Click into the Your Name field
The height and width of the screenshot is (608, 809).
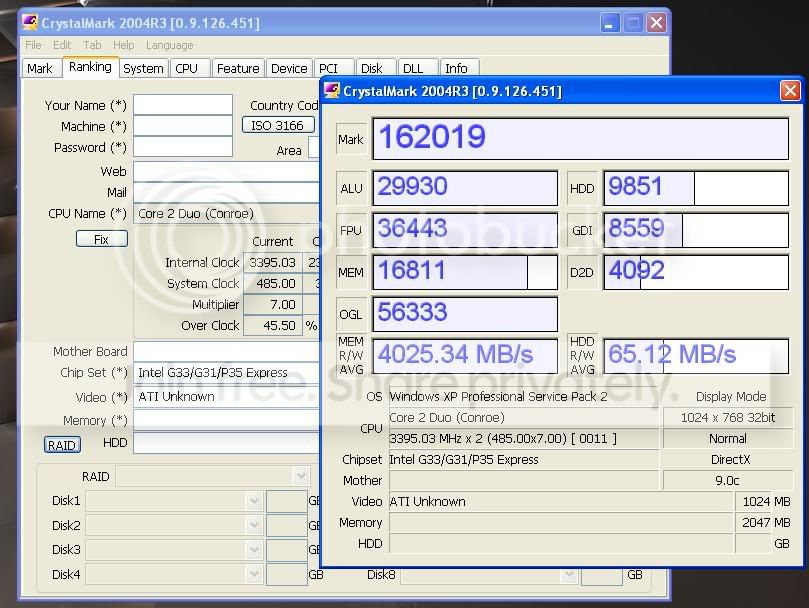pos(183,105)
